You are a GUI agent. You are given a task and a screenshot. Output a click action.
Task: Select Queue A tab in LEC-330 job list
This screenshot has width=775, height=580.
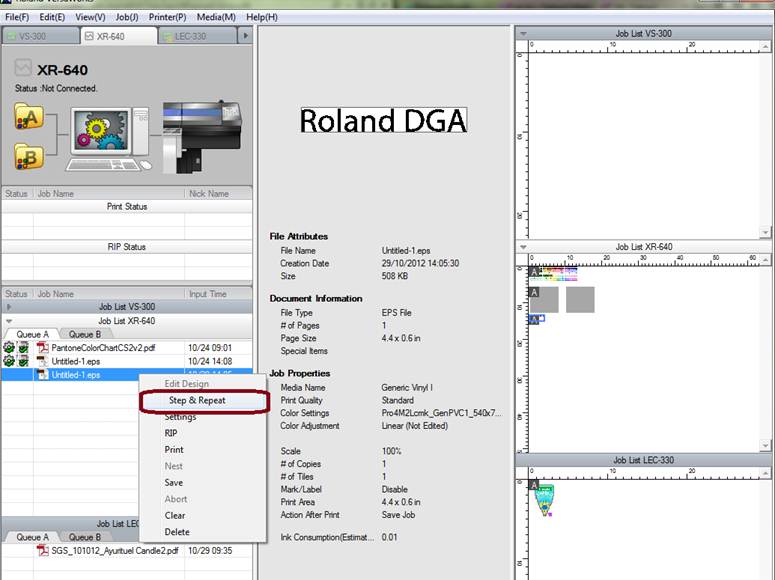[x=32, y=537]
